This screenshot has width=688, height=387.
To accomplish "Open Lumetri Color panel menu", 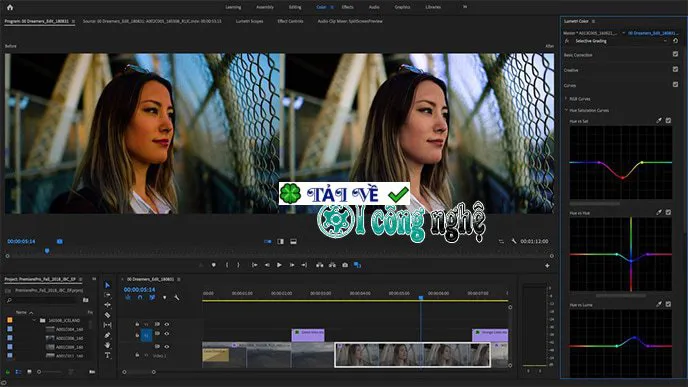I will click(x=594, y=21).
